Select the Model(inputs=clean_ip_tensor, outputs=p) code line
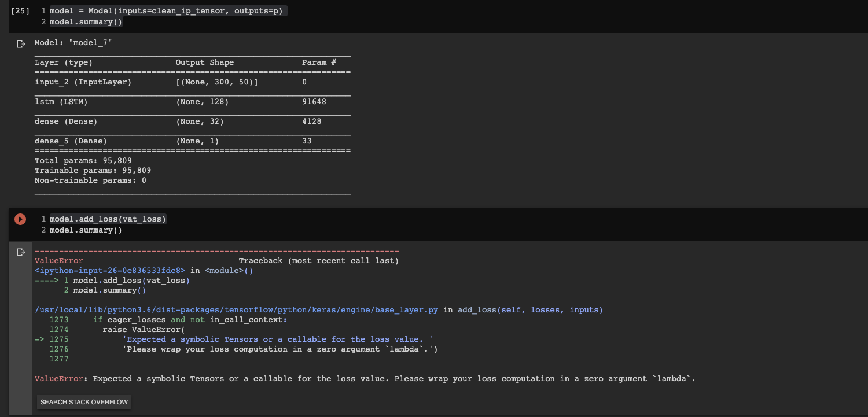The image size is (868, 417). (x=167, y=10)
